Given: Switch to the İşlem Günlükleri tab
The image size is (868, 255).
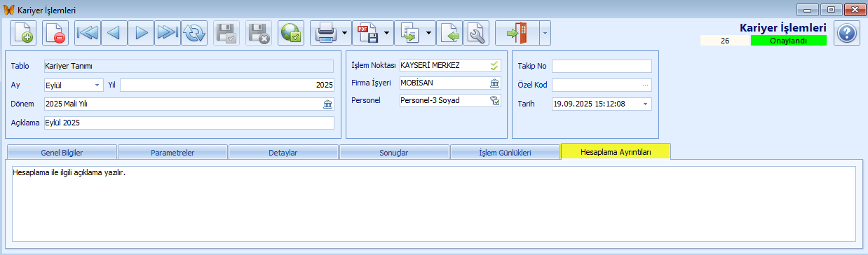Looking at the screenshot, I should pyautogui.click(x=505, y=152).
